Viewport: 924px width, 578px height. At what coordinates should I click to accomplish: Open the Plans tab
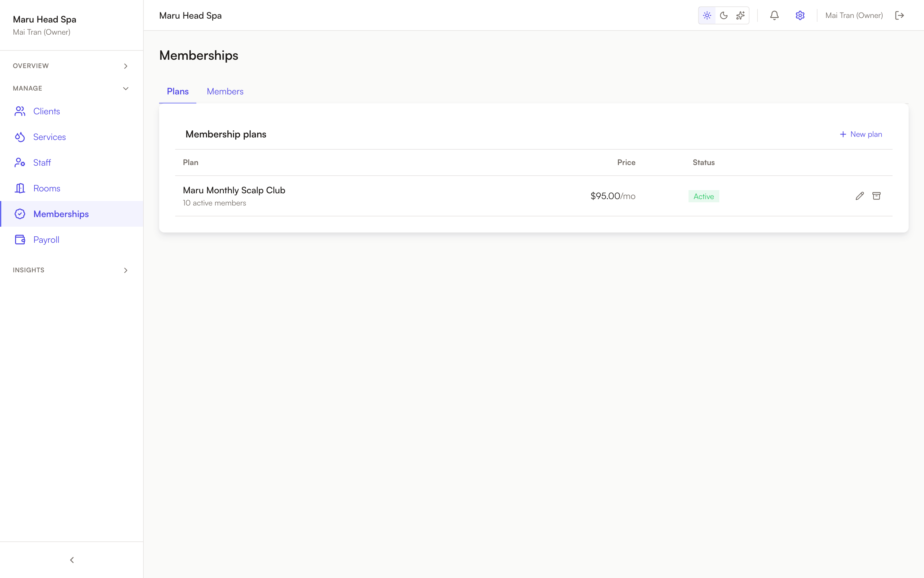coord(177,92)
